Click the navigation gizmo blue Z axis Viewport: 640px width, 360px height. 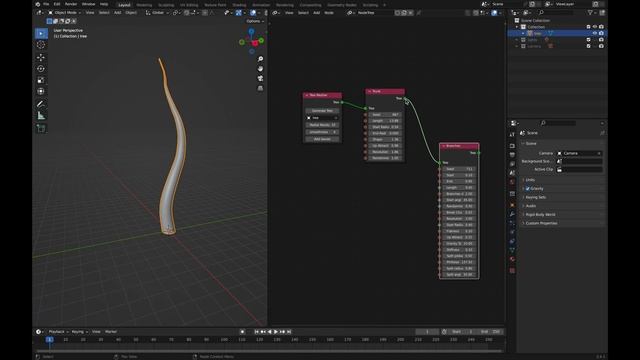[251, 32]
